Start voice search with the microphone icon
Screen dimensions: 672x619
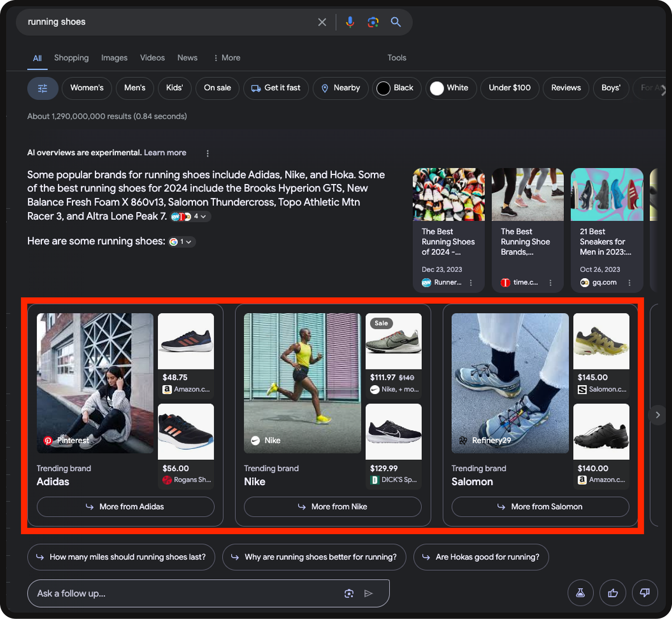pyautogui.click(x=350, y=22)
